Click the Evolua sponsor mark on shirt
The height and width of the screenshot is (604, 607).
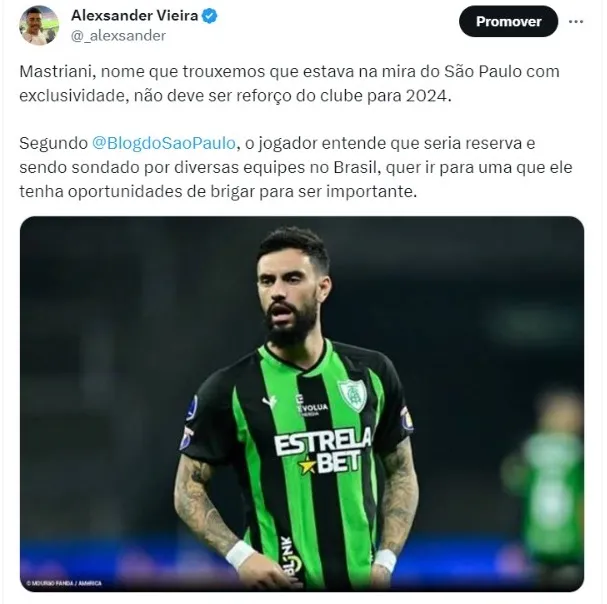coord(312,405)
